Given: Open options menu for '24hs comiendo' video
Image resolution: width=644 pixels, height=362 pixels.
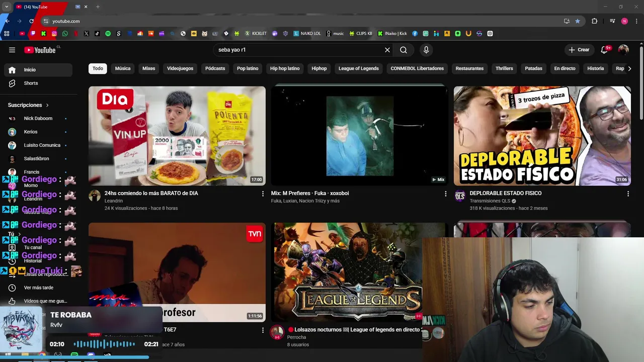Looking at the screenshot, I should [x=263, y=194].
